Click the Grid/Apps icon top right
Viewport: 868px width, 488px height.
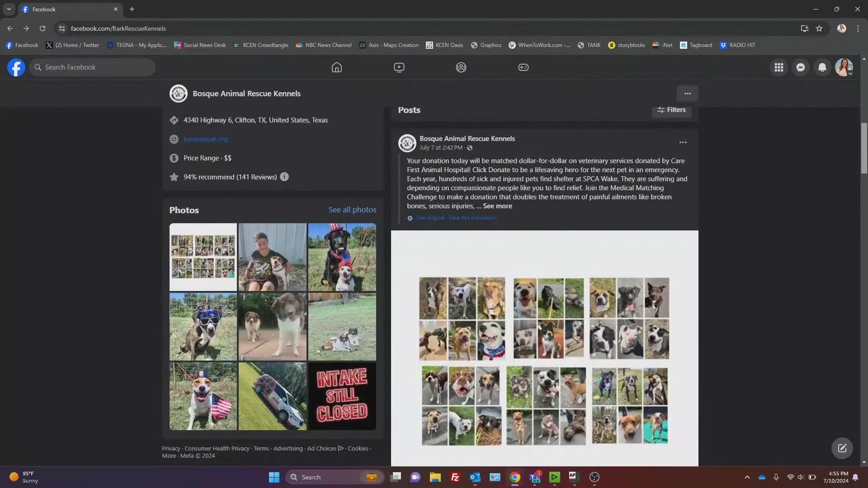(778, 67)
